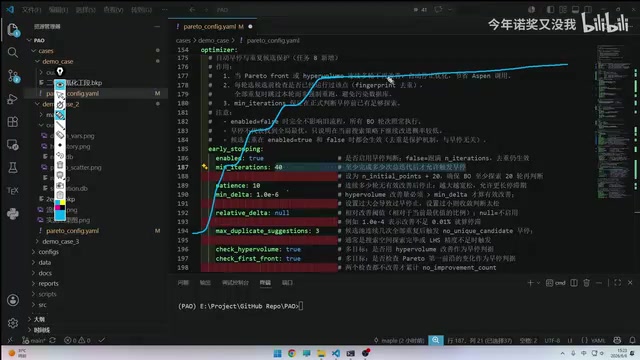Click the Windows Start button

point(278,353)
